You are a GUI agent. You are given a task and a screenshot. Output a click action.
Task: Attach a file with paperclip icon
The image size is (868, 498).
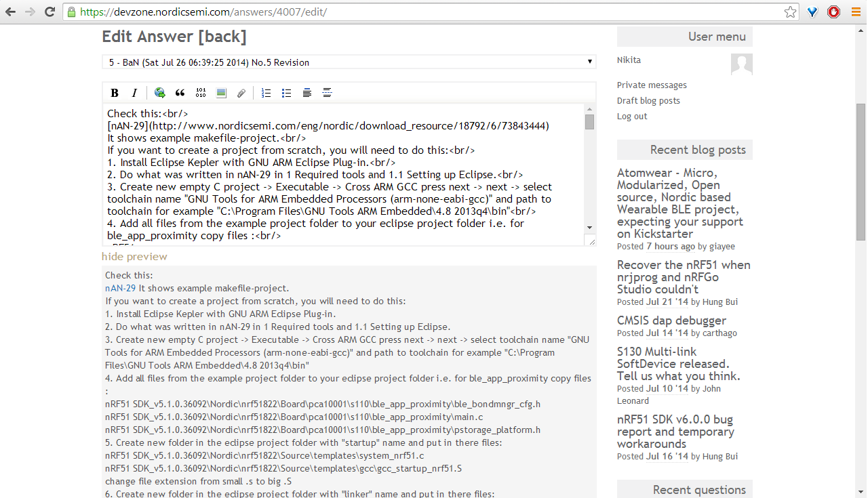click(241, 93)
